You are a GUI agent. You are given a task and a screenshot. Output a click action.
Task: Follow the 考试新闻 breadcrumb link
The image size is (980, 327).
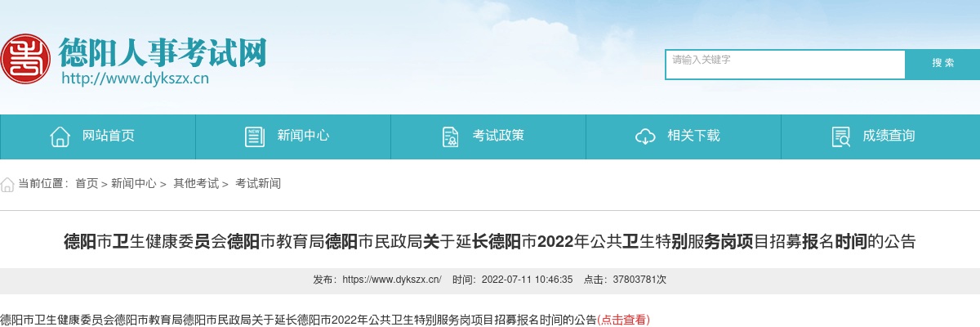click(258, 184)
